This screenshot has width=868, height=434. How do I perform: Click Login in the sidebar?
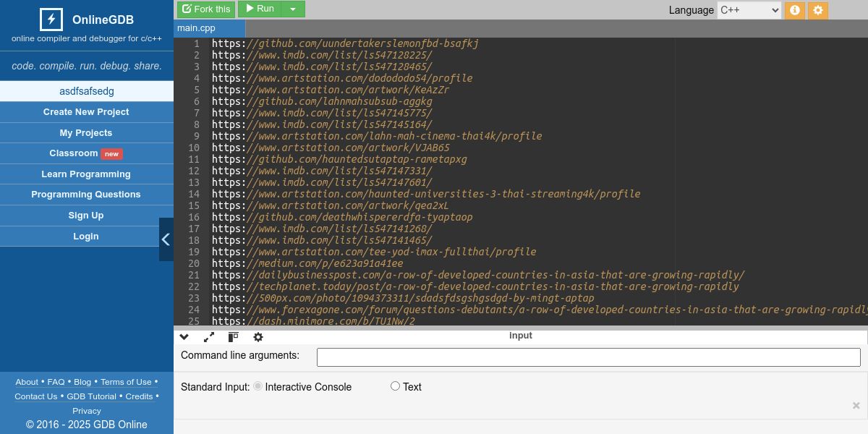tap(86, 237)
